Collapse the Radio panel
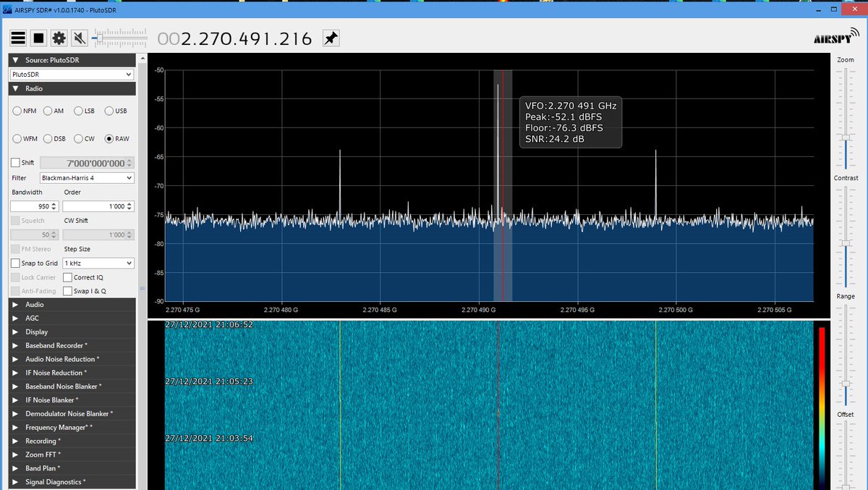 click(72, 88)
